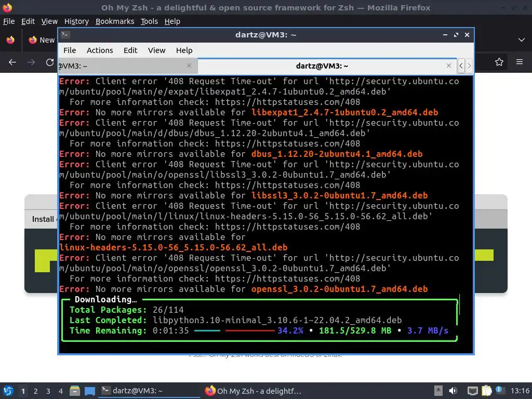Open Firefox View menu
532x399 pixels.
[49, 21]
